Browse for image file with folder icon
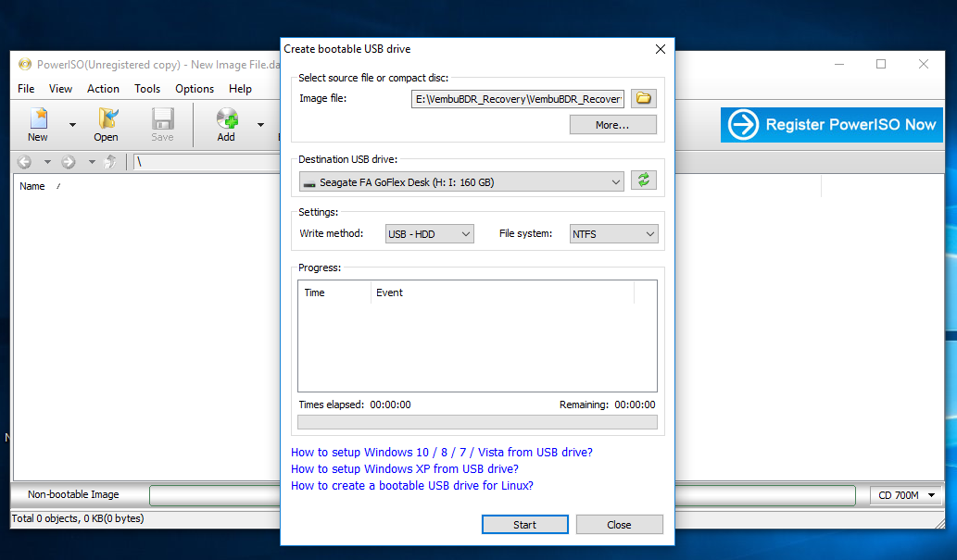This screenshot has height=560, width=957. tap(643, 98)
